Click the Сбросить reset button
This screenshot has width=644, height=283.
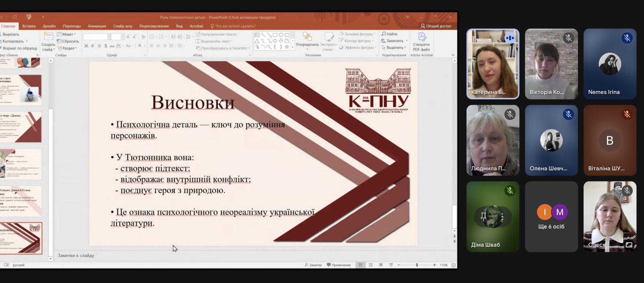coord(68,41)
